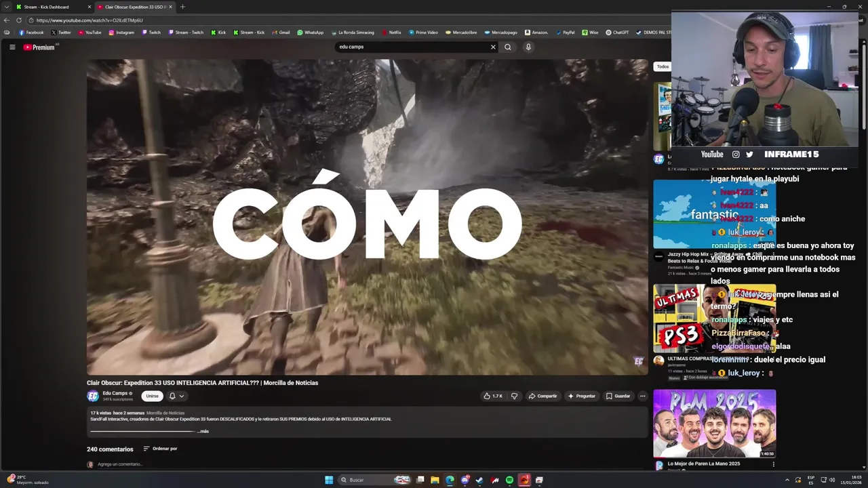The width and height of the screenshot is (868, 488).
Task: Open the Netflix bookmark
Action: pos(392,33)
